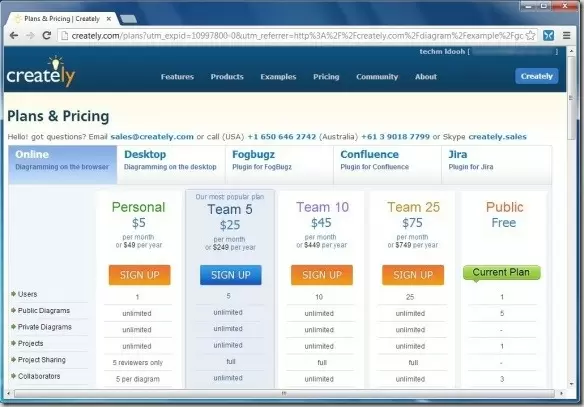This screenshot has height=407, width=584.
Task: Click the browser forward arrow
Action: (x=30, y=36)
